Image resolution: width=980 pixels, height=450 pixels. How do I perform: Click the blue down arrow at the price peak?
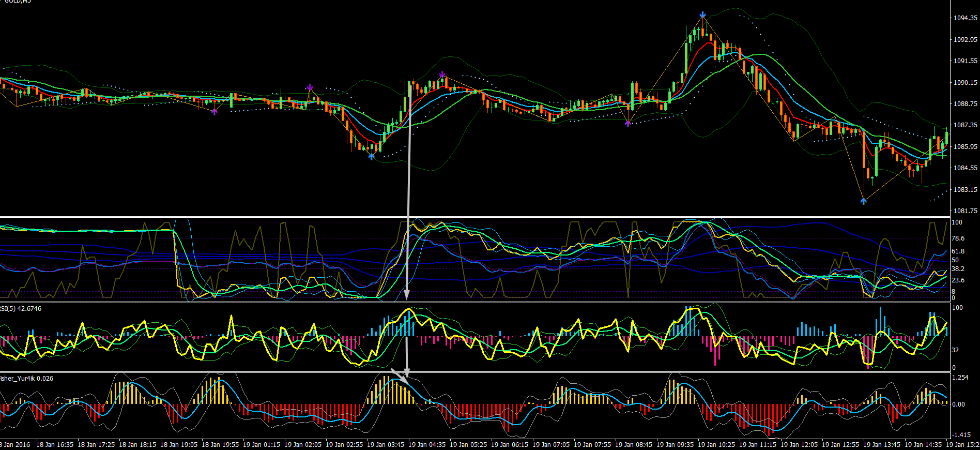(702, 15)
